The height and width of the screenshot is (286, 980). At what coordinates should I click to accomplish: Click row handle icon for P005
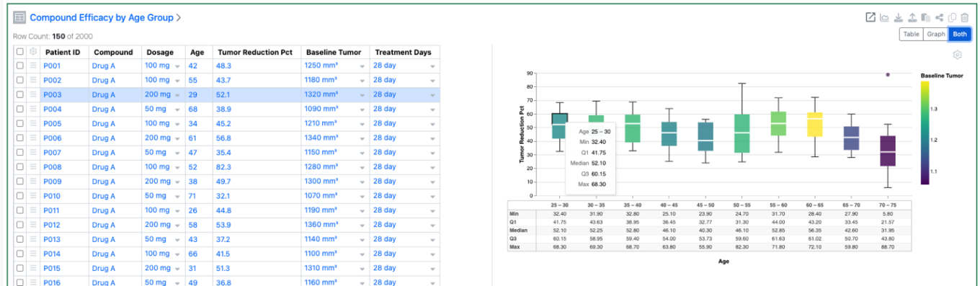33,123
